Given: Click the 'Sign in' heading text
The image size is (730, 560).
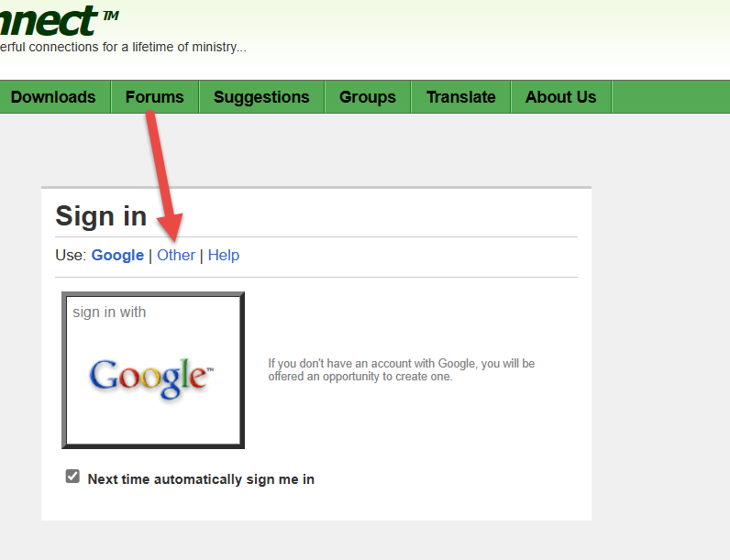Looking at the screenshot, I should coord(101,216).
